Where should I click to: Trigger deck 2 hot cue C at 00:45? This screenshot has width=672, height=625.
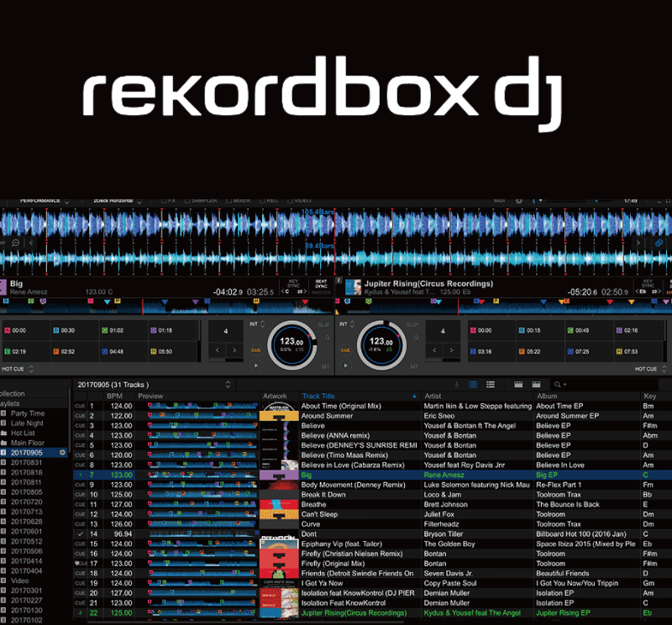click(589, 330)
